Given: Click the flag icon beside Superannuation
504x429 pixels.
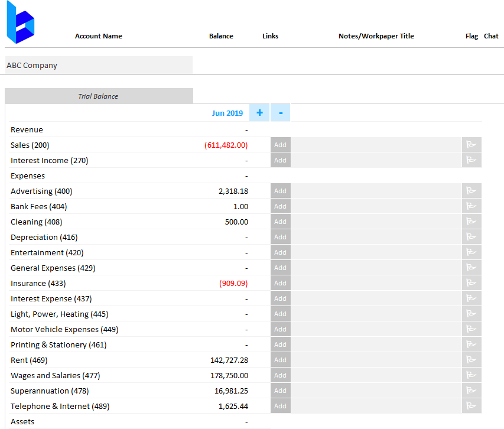Looking at the screenshot, I should [471, 390].
